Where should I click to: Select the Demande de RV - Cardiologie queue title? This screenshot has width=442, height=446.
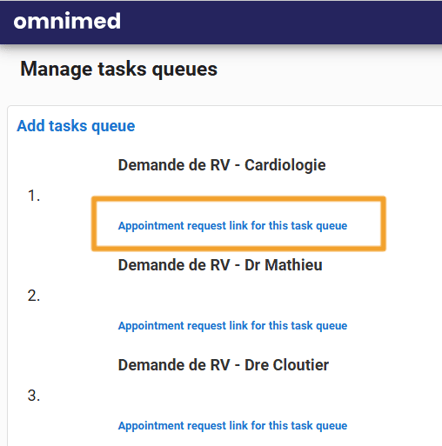point(222,165)
